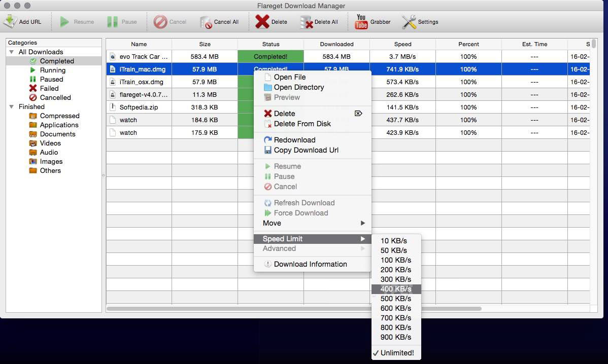
Task: Click the horizontal scrollbar below the download list
Action: tap(294, 309)
